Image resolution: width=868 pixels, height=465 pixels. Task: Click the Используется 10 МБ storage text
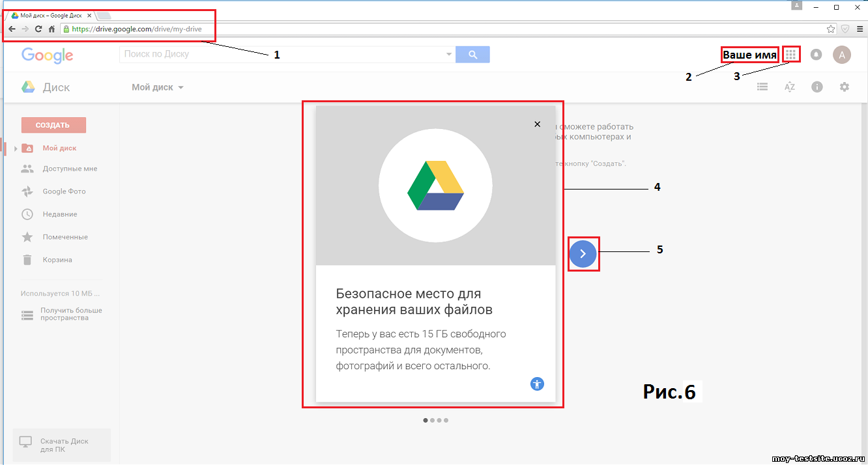click(60, 294)
